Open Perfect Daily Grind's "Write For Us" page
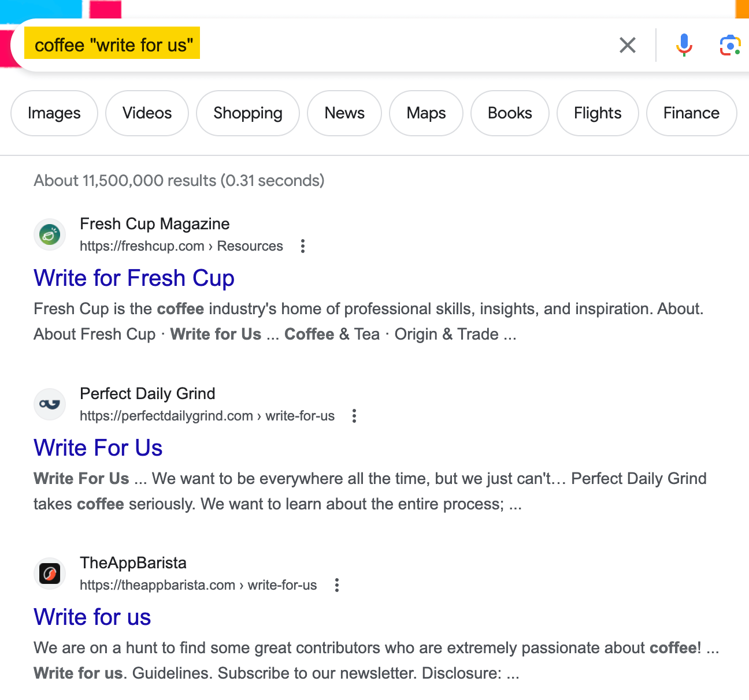Screen dimensions: 749x700 pyautogui.click(x=98, y=448)
